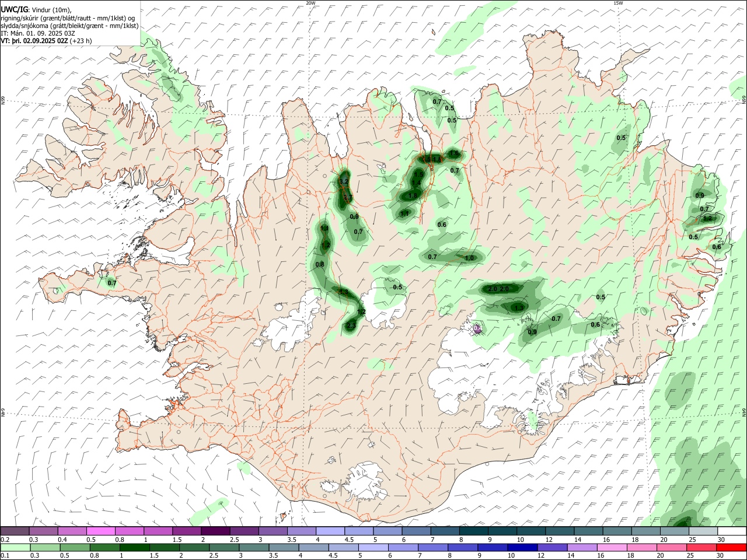The height and width of the screenshot is (560, 747).
Task: Pick the pale grey 25–30 upper swatch
Action: pyautogui.click(x=703, y=531)
